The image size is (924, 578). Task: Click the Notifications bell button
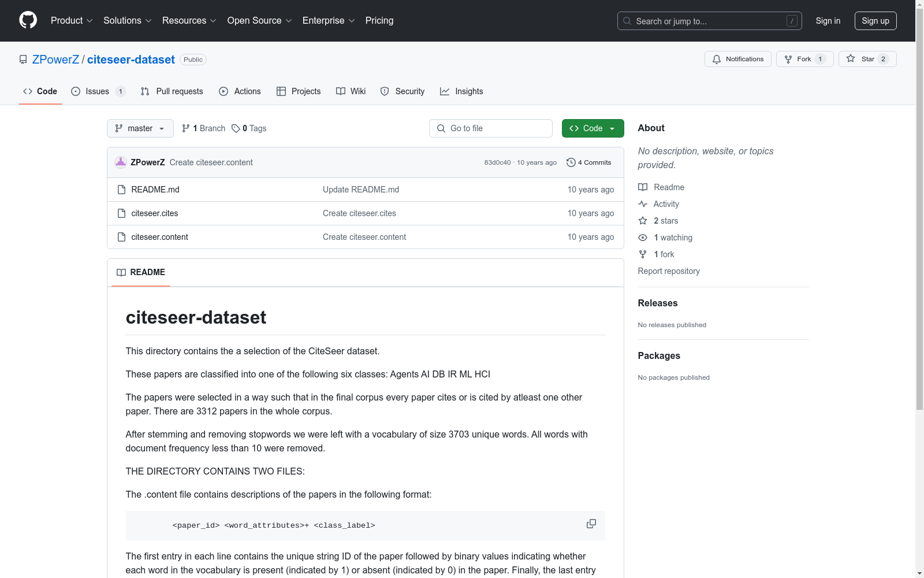point(737,59)
